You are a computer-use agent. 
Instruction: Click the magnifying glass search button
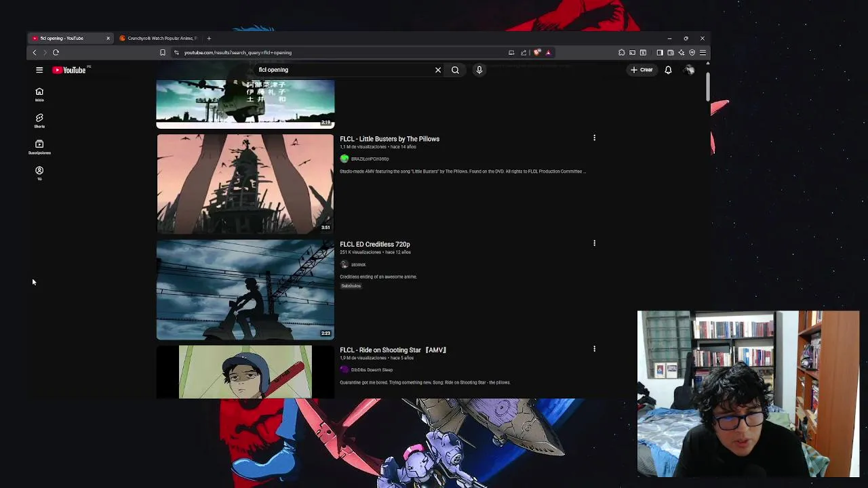455,70
